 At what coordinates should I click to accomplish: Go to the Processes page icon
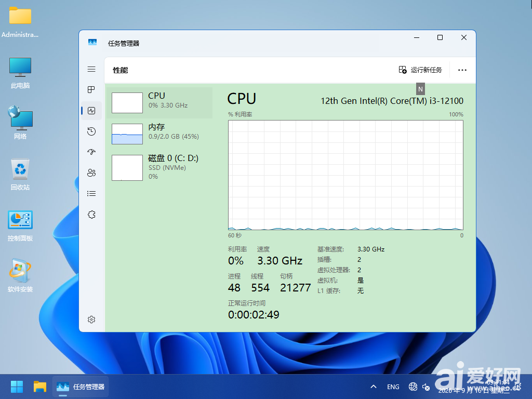click(91, 89)
